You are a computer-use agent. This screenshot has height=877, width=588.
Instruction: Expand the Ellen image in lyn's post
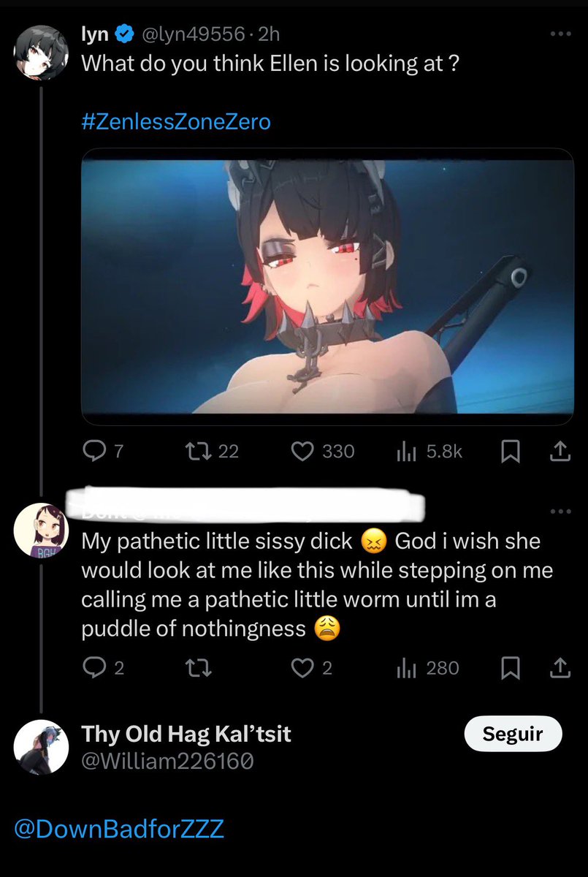pos(327,286)
